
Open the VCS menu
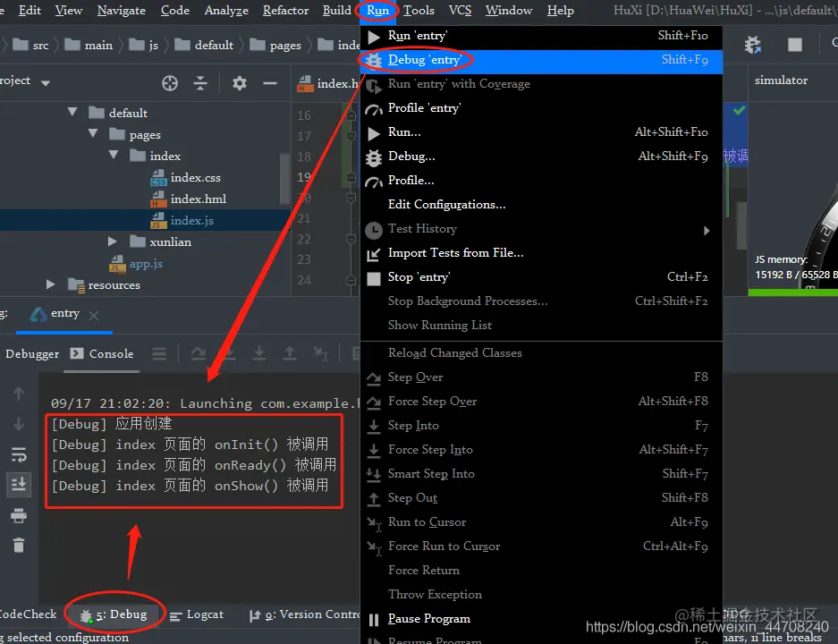(x=460, y=10)
